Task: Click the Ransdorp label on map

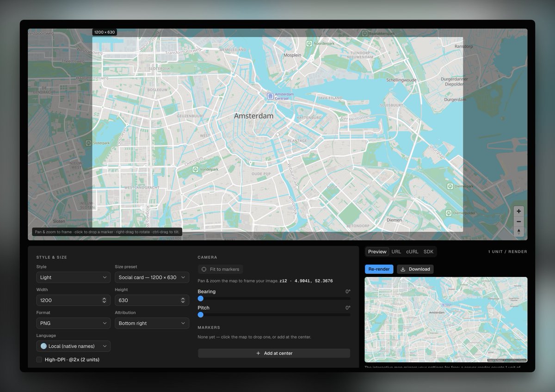Action: (x=464, y=47)
